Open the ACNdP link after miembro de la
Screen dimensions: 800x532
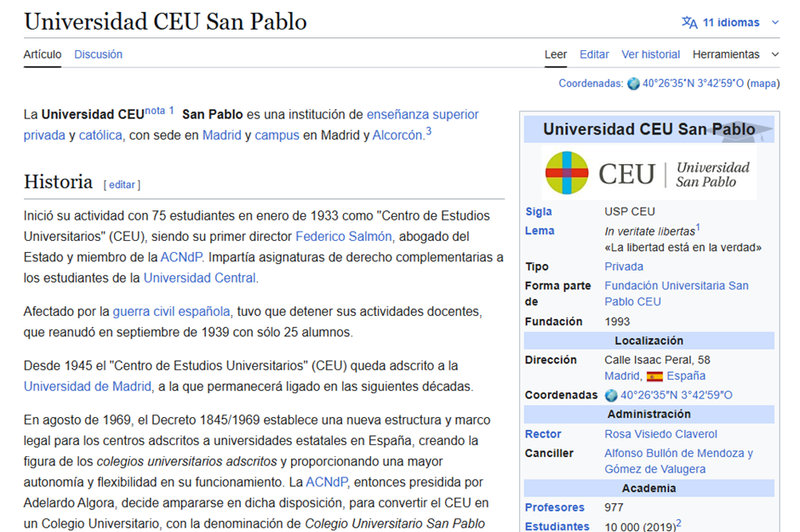181,258
